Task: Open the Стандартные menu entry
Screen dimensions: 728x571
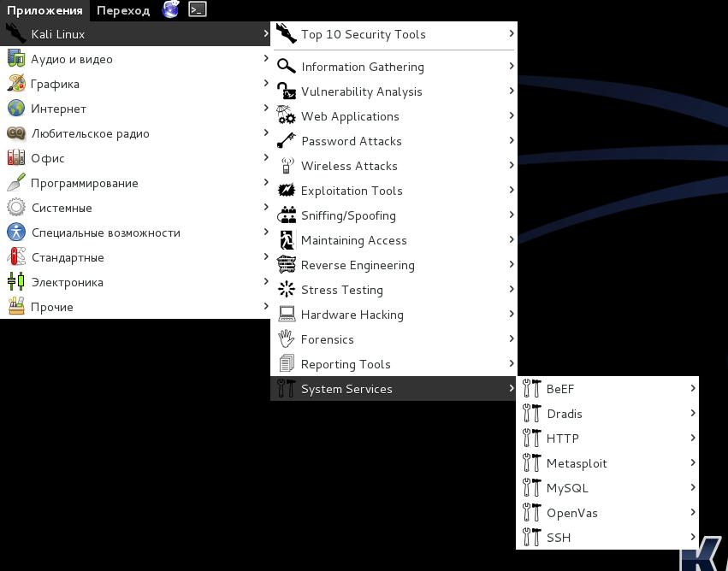Action: pyautogui.click(x=135, y=257)
